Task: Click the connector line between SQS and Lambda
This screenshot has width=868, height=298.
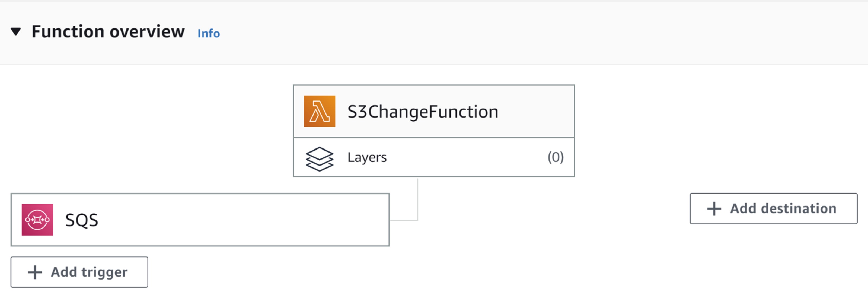Action: coord(418,199)
